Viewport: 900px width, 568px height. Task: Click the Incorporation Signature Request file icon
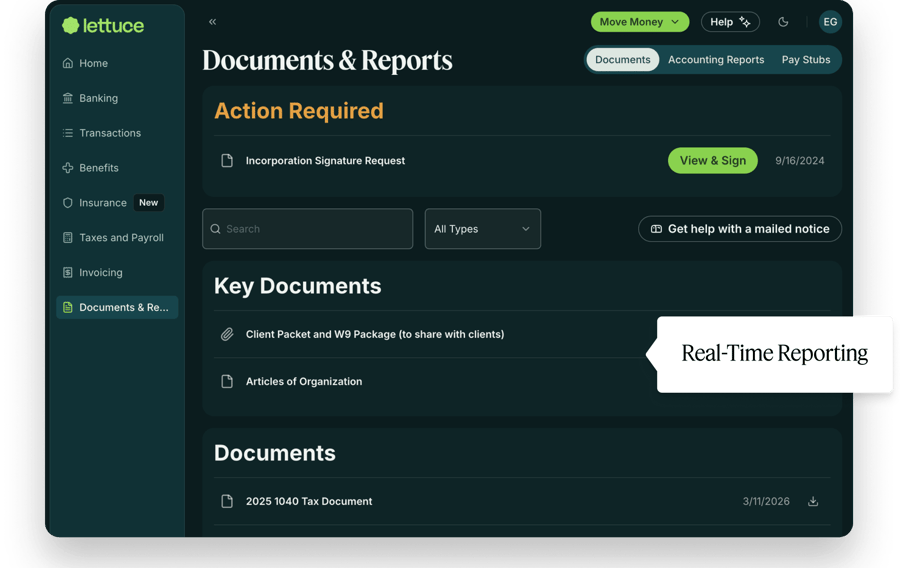tap(227, 161)
